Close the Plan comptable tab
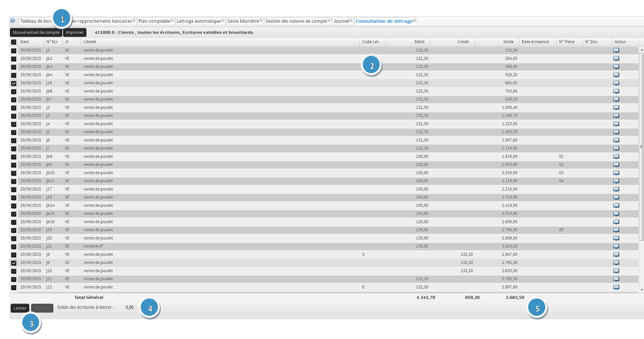Image resolution: width=644 pixels, height=339 pixels. click(172, 21)
